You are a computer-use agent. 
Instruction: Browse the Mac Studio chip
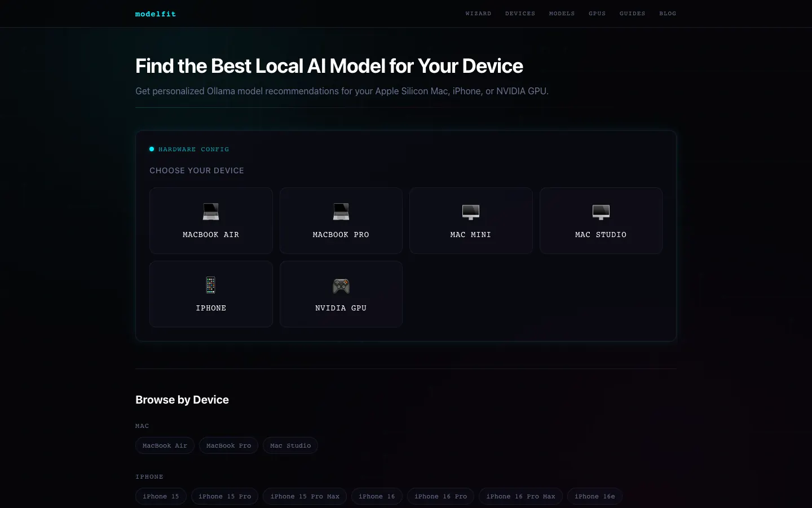click(x=290, y=445)
